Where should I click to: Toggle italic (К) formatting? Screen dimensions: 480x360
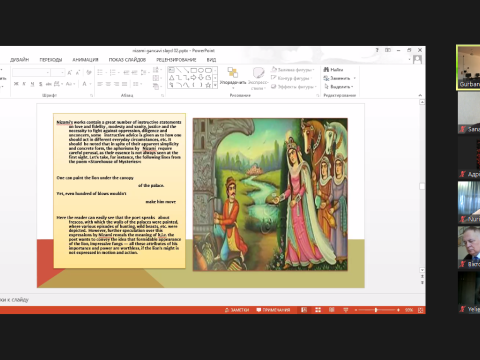tap(24, 84)
